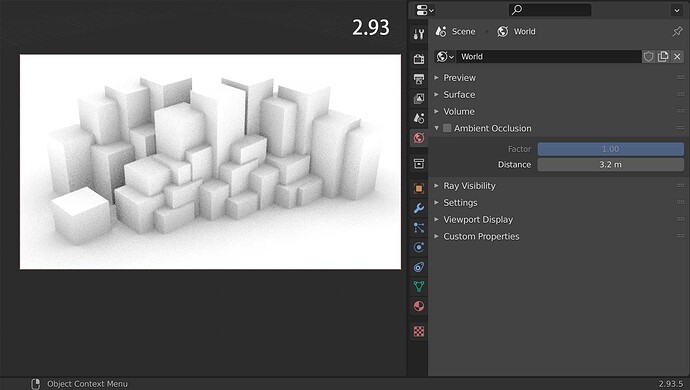Browse world data dropdown globe icon
Screen dimensions: 690x390
[x=445, y=56]
